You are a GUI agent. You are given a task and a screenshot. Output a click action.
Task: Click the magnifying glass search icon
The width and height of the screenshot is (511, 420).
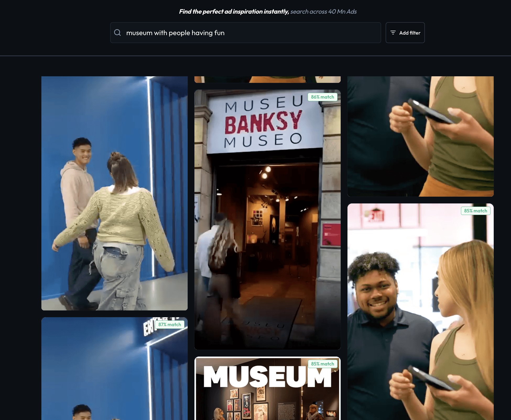117,33
